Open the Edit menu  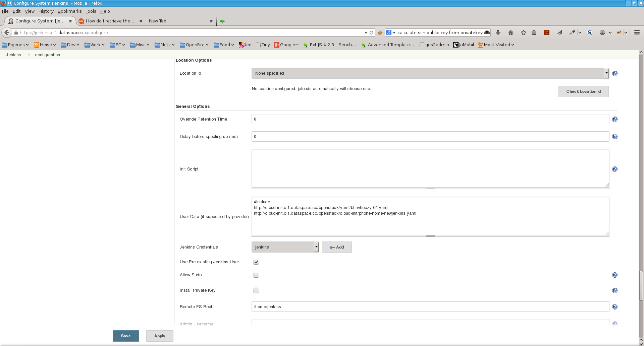16,11
